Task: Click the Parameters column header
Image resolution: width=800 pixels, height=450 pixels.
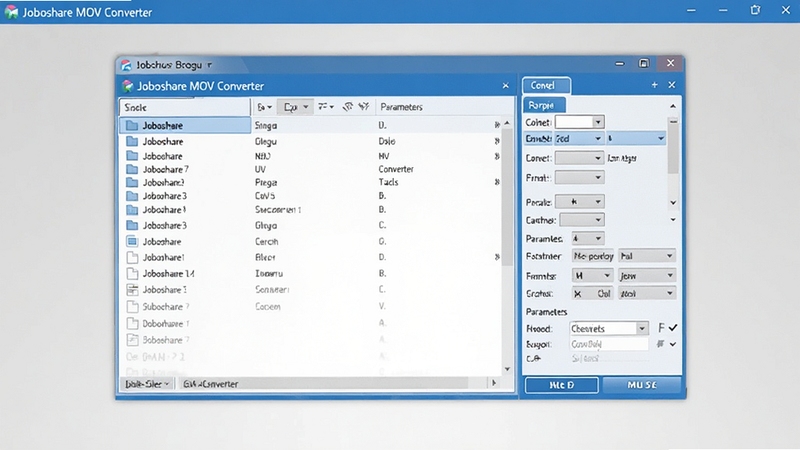Action: click(x=402, y=107)
